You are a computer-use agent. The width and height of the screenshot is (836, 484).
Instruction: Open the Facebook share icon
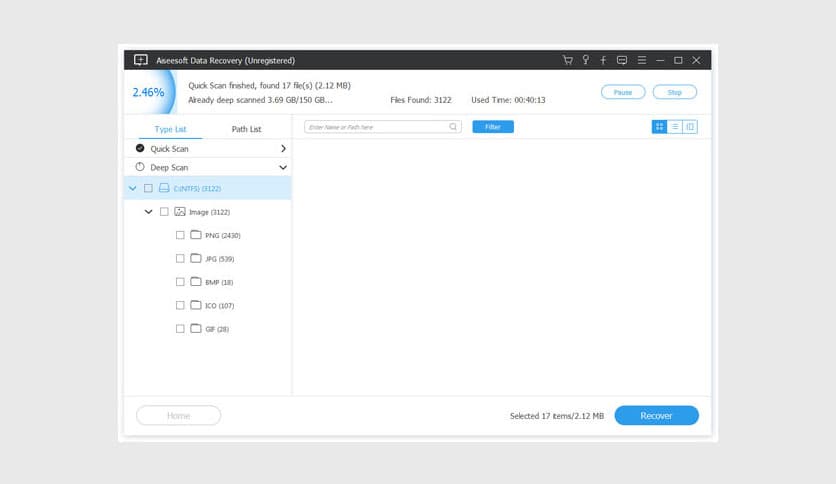point(603,60)
